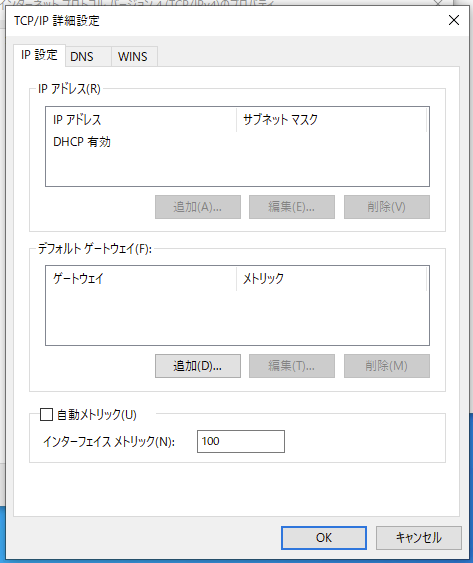
Task: Click the 削除(M) gateway button
Action: (386, 366)
